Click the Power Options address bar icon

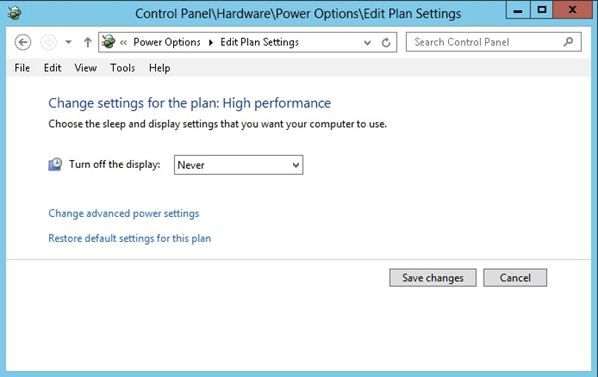[108, 42]
